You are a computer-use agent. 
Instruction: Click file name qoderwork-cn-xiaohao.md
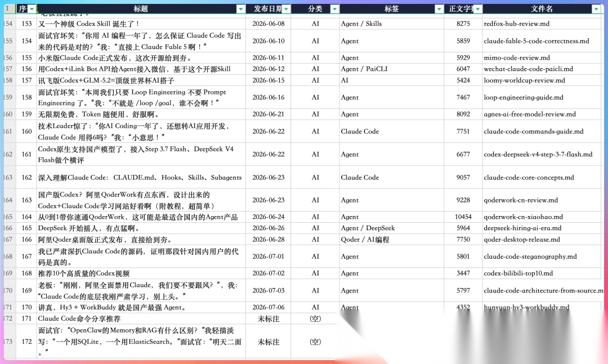point(523,217)
